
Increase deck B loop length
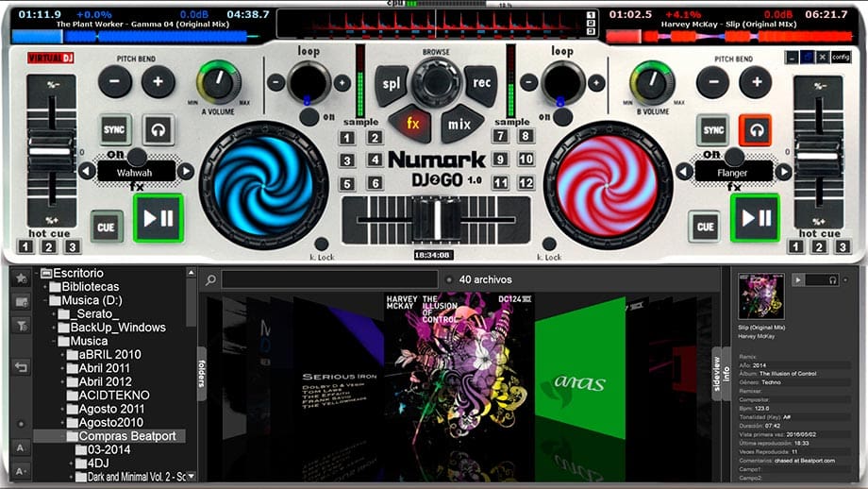pos(596,82)
